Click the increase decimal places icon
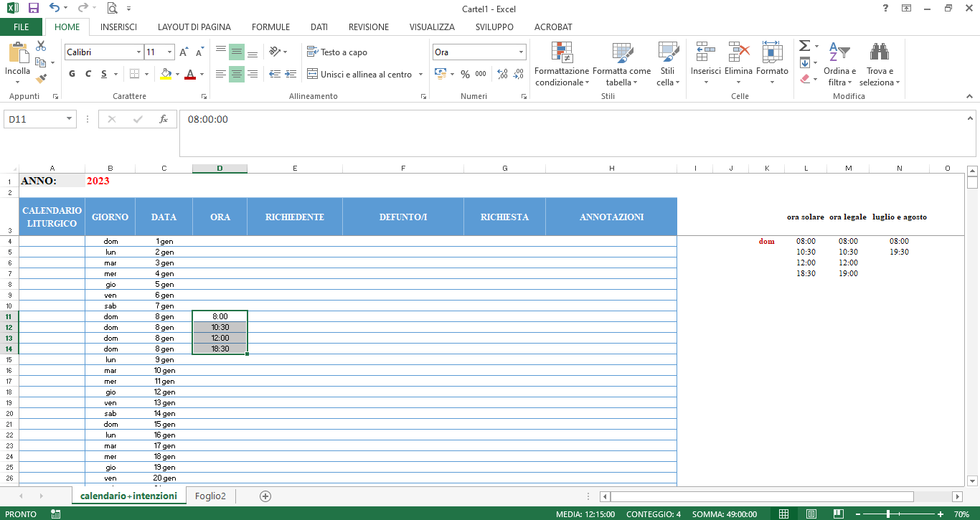Screen dimensions: 980x520 click(502, 74)
